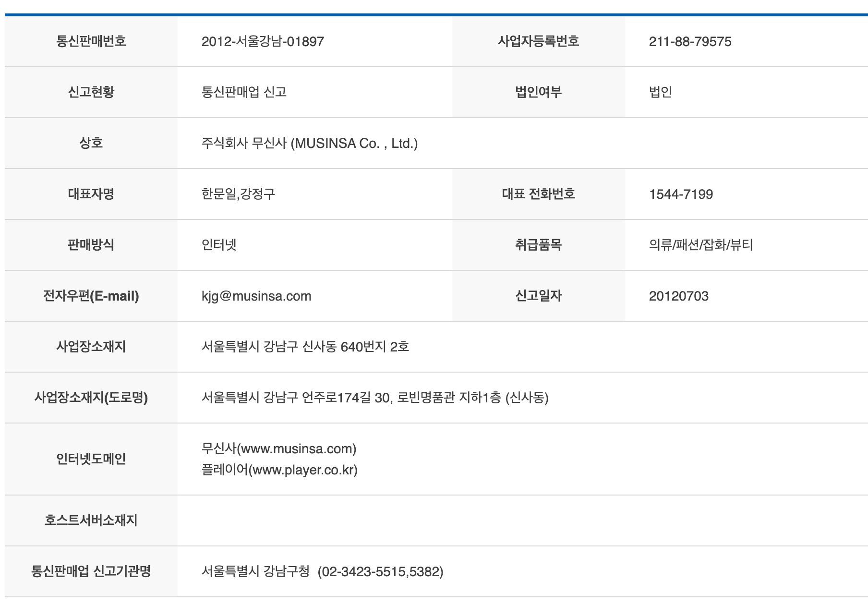
Task: Select the phone number 1544-7199
Action: [x=681, y=194]
